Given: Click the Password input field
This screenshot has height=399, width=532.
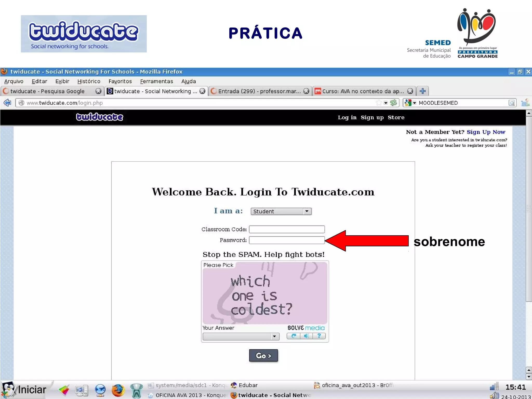Looking at the screenshot, I should click(x=287, y=240).
